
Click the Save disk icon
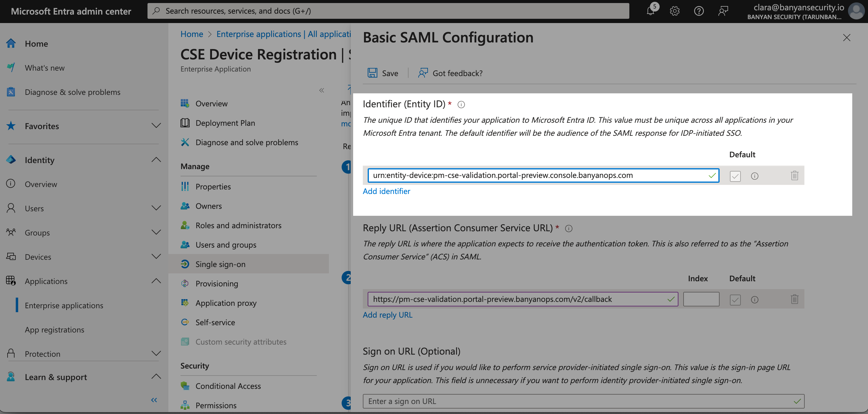372,73
